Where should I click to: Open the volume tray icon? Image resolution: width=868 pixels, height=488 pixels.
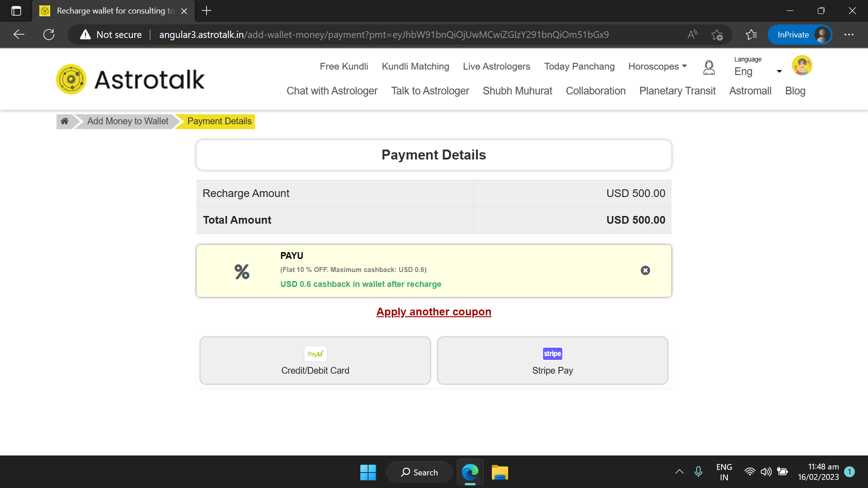pos(766,472)
